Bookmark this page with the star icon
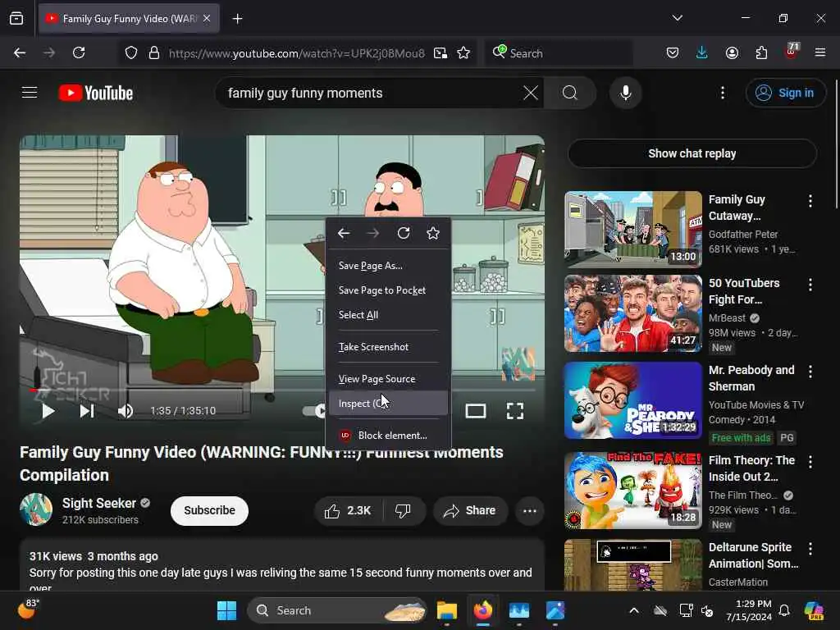The height and width of the screenshot is (630, 840). (x=463, y=53)
